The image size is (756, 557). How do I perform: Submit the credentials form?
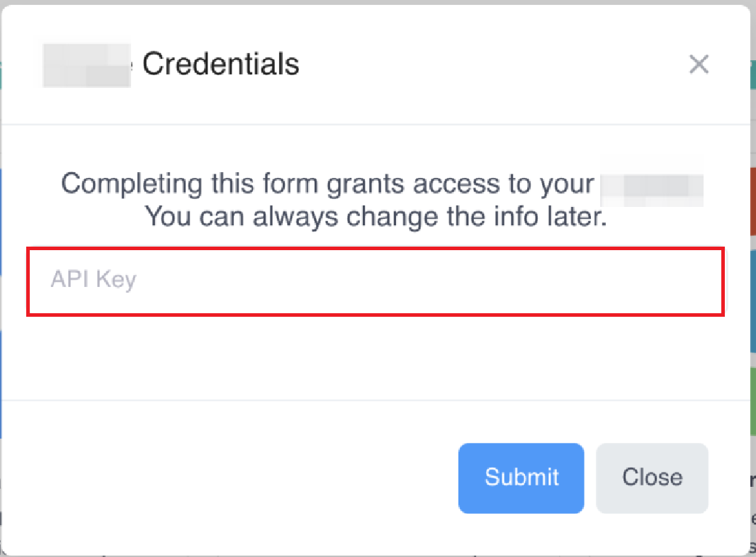tap(521, 478)
